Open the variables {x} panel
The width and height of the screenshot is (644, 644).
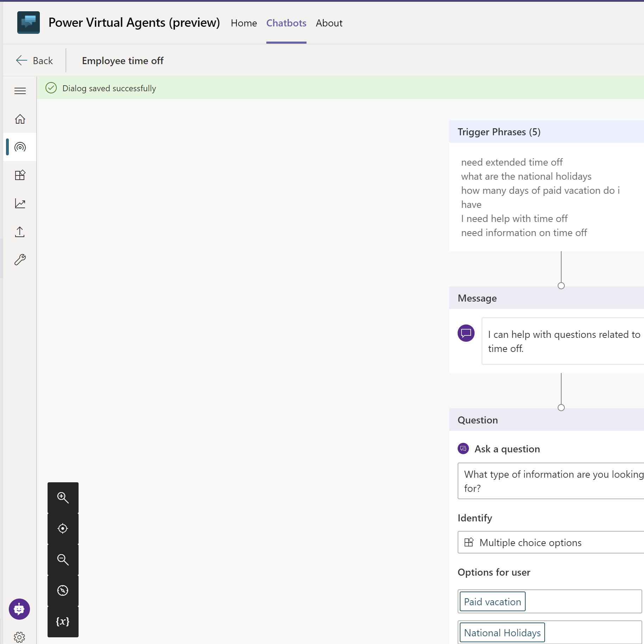pyautogui.click(x=63, y=621)
